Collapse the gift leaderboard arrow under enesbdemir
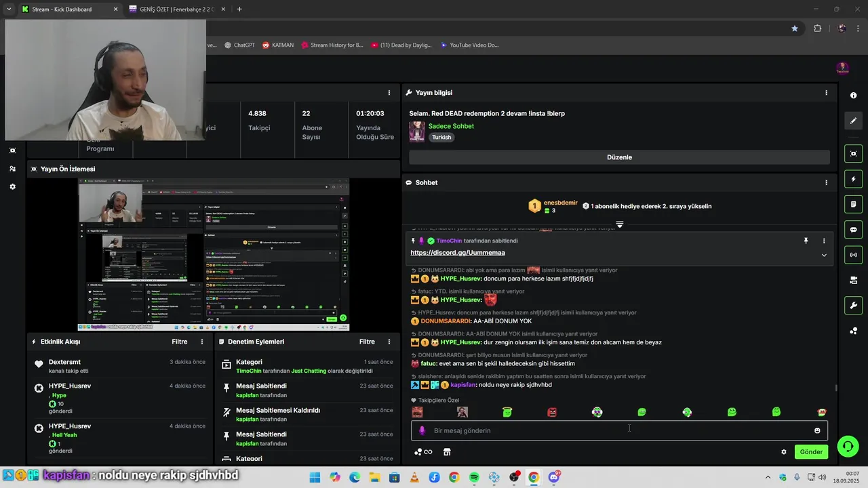This screenshot has height=488, width=868. 619,224
